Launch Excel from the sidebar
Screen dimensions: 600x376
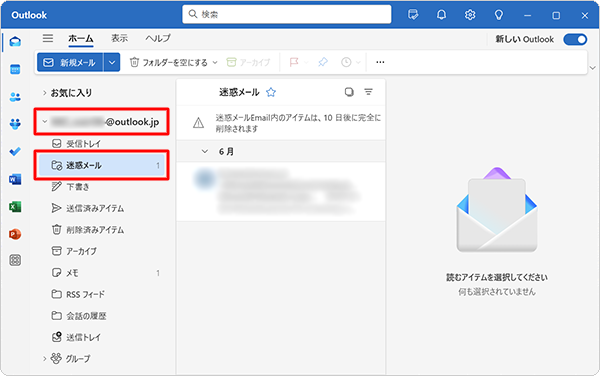click(15, 207)
